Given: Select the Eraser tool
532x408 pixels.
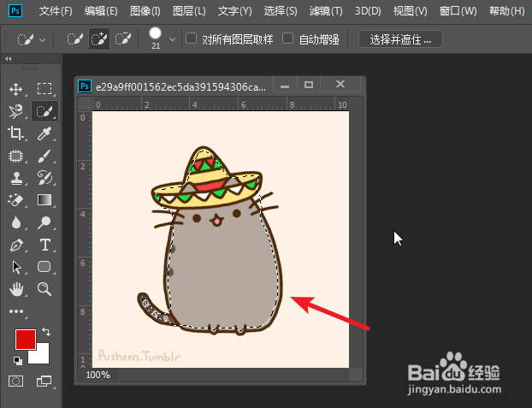Looking at the screenshot, I should tap(16, 200).
